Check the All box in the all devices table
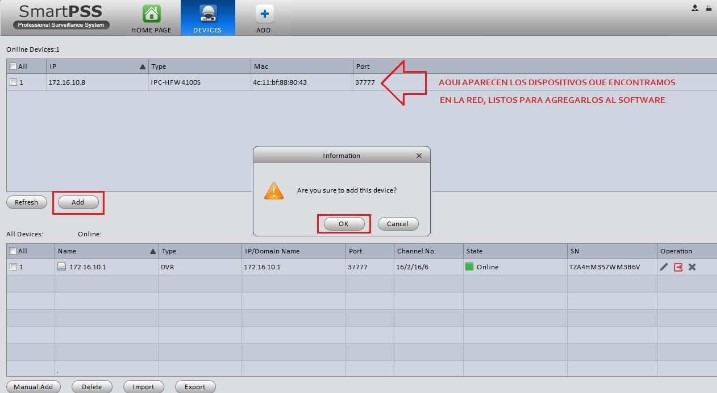 (x=13, y=251)
